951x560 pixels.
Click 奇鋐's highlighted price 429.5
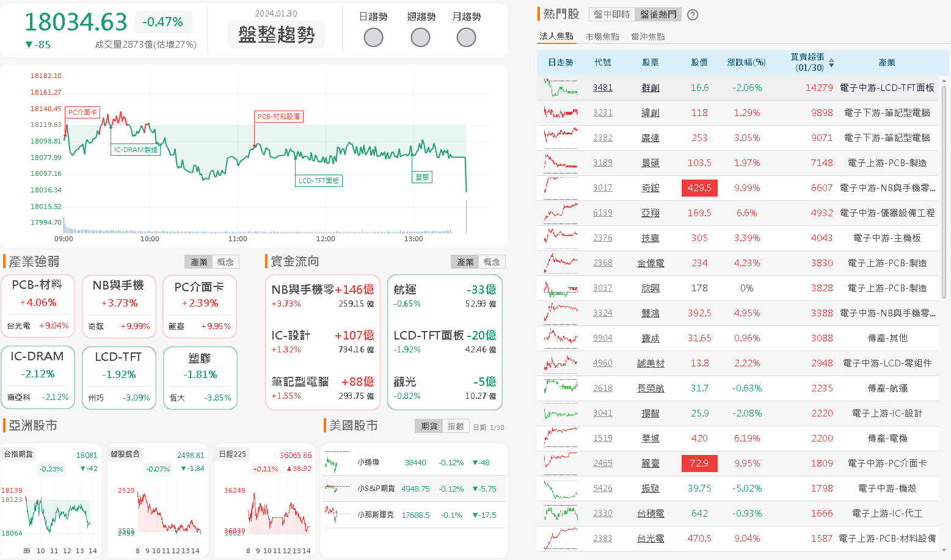(699, 188)
